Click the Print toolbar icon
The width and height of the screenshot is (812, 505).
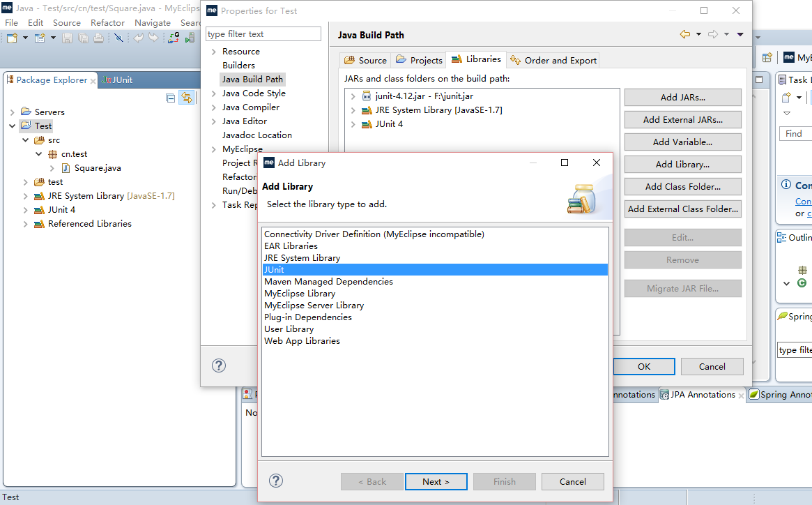point(98,38)
